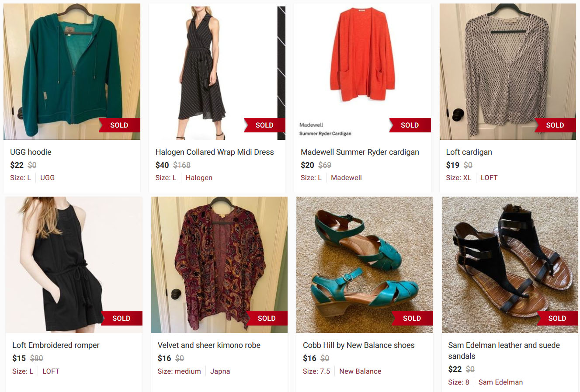
Task: Select the UGG brand link
Action: click(48, 178)
